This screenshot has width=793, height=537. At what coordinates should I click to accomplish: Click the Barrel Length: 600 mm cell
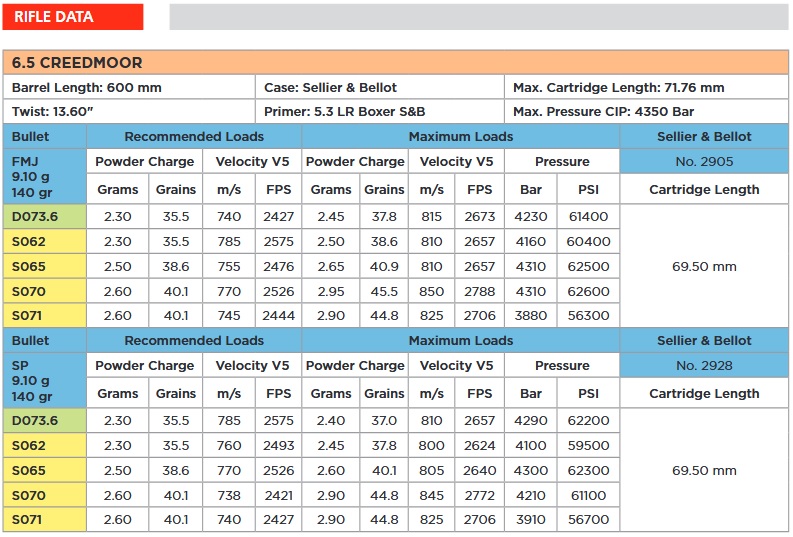130,87
